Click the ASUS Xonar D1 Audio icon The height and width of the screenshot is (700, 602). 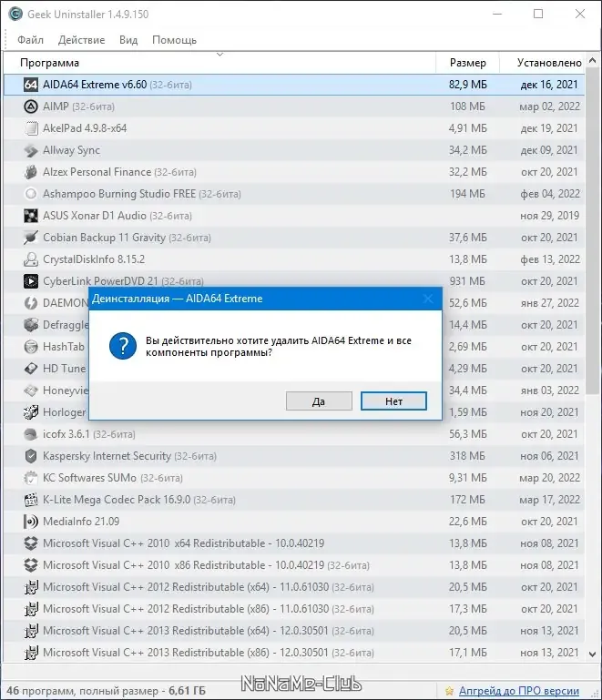(31, 216)
